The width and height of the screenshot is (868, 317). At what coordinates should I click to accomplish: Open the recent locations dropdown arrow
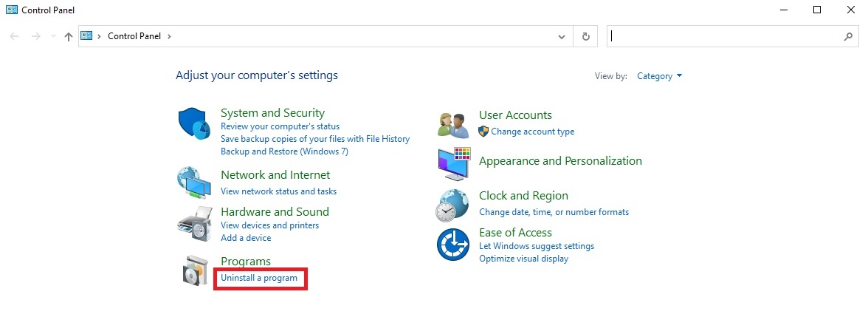52,36
